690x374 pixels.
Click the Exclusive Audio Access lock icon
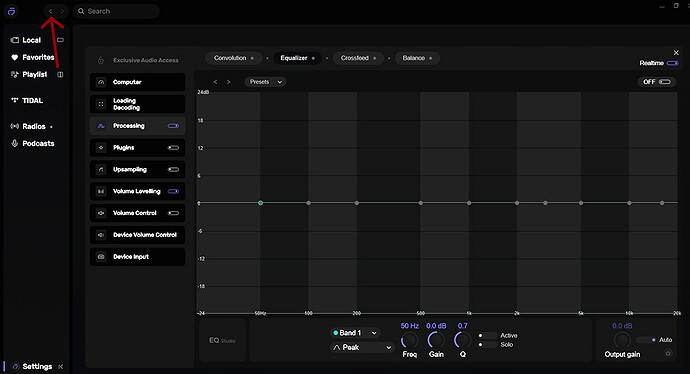101,60
